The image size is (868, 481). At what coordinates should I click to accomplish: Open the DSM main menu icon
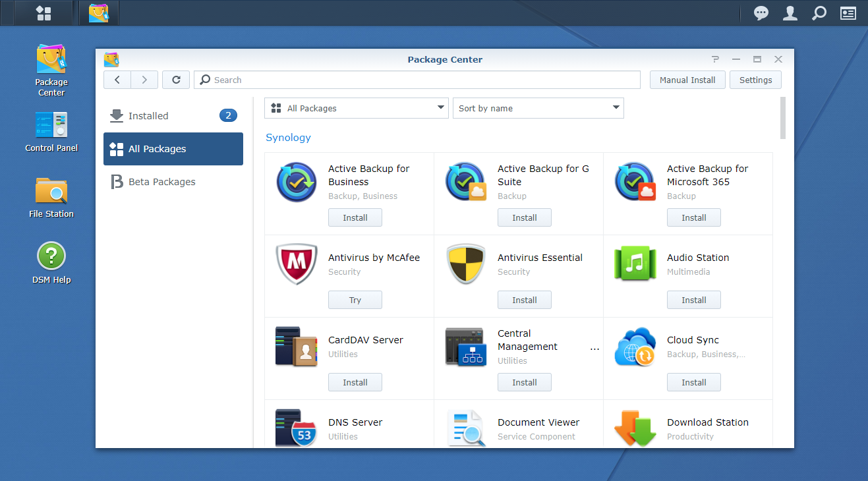coord(43,13)
